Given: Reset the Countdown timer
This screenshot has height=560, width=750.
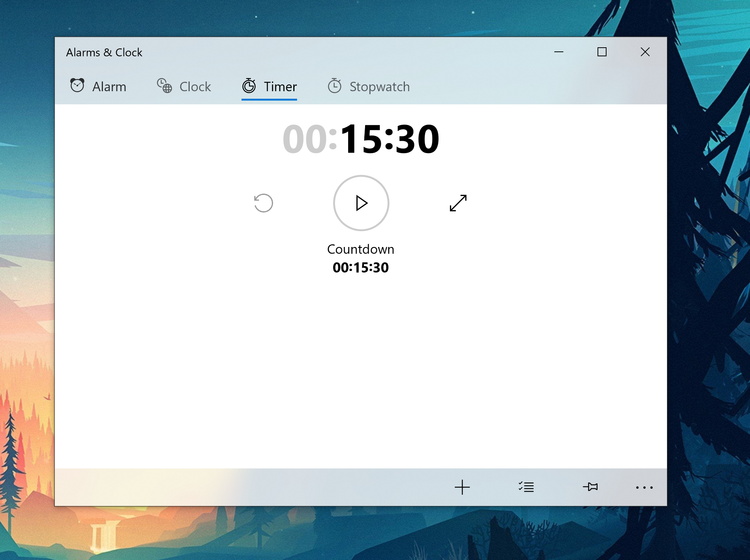Looking at the screenshot, I should coord(263,203).
